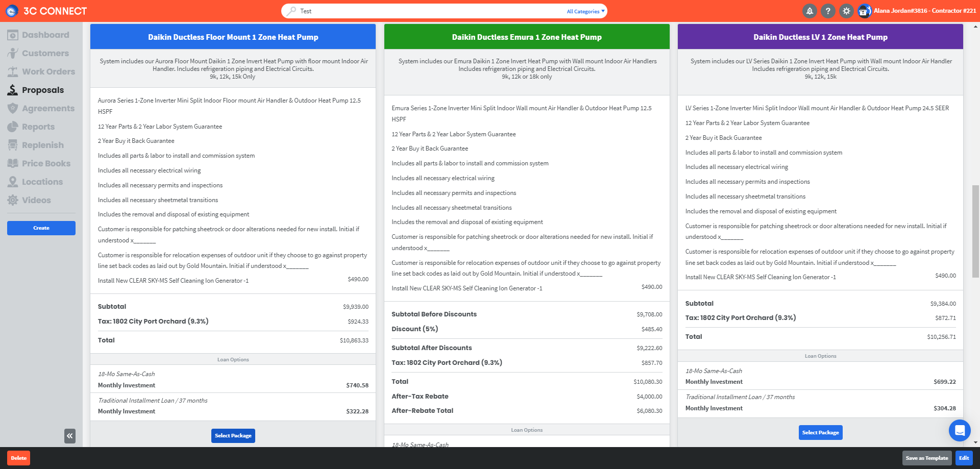The image size is (980, 469).
Task: Click the Proposals dollar sign icon
Action: [x=13, y=90]
